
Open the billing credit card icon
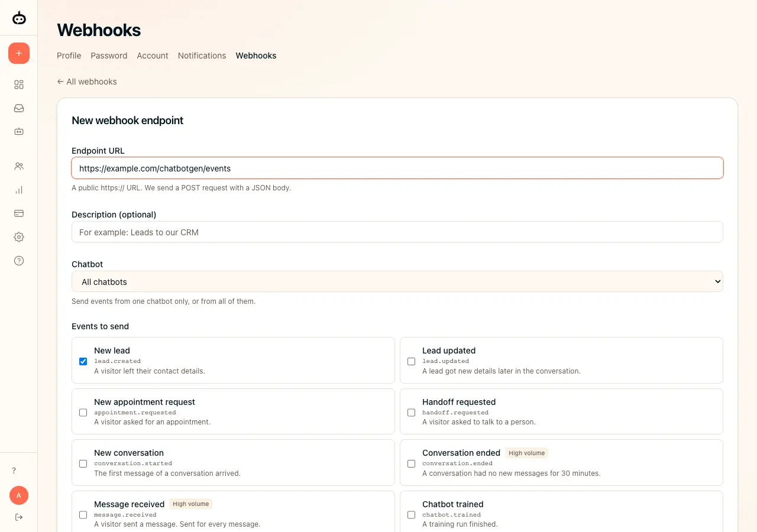click(19, 213)
